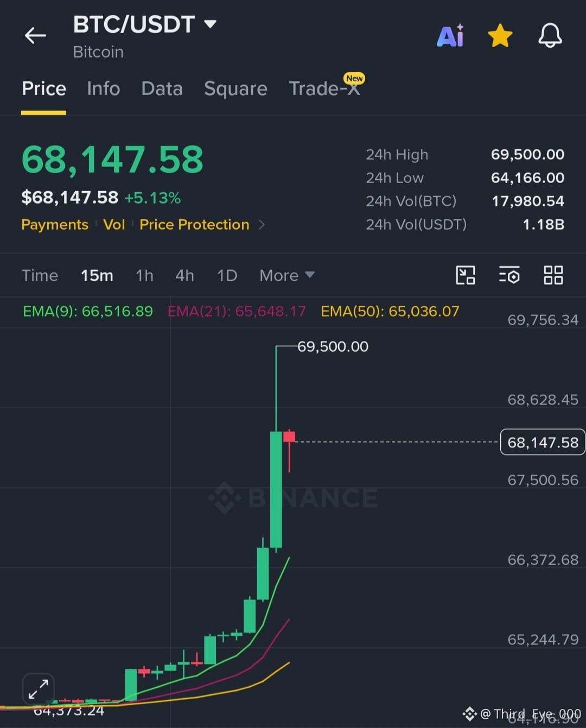The height and width of the screenshot is (728, 586).
Task: Tap the current price tag 68,147.58 on axis
Action: (x=543, y=442)
